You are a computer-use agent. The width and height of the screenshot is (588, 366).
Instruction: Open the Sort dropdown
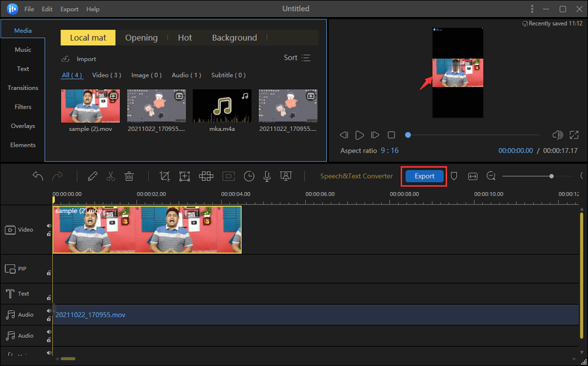pos(297,58)
